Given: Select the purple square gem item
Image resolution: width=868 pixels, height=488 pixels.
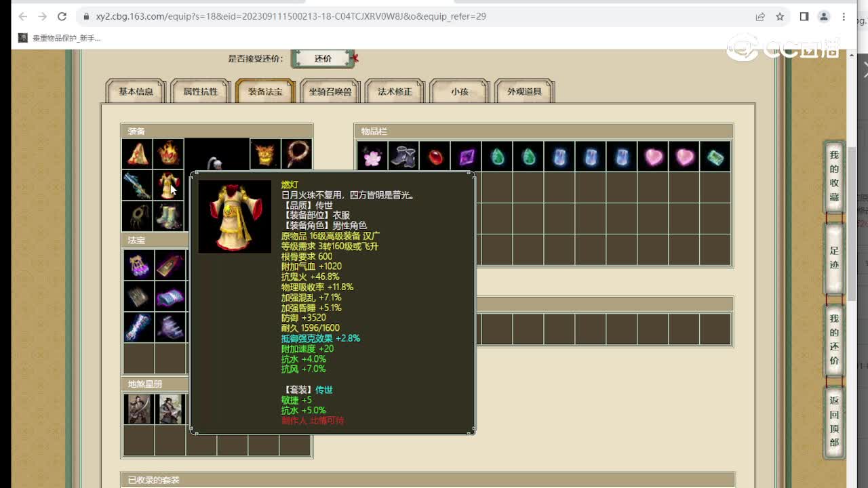Looking at the screenshot, I should click(466, 157).
